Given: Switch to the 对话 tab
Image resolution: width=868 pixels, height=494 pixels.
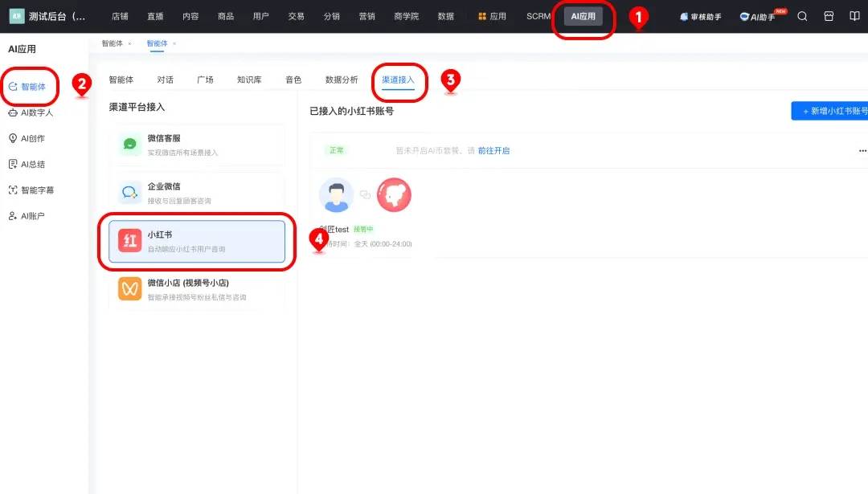Looking at the screenshot, I should pyautogui.click(x=165, y=80).
